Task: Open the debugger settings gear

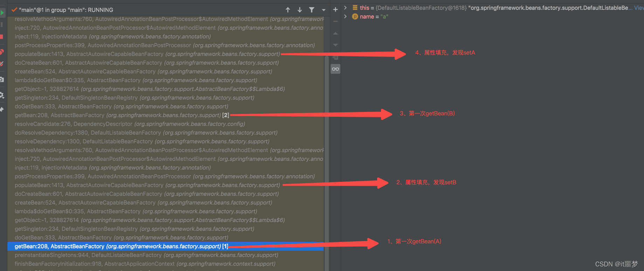Action: [2, 95]
